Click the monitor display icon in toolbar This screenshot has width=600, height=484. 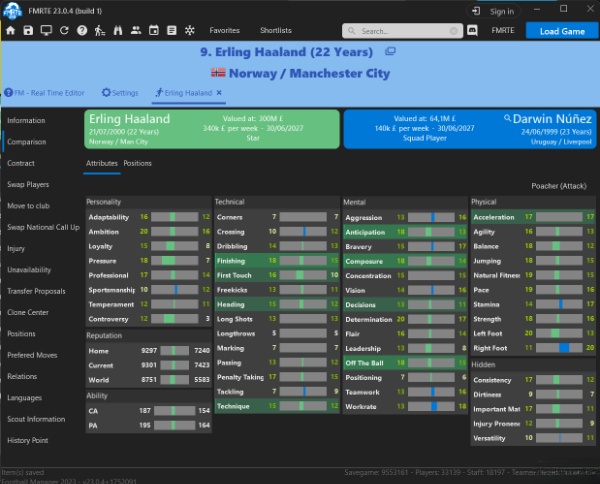[46, 30]
